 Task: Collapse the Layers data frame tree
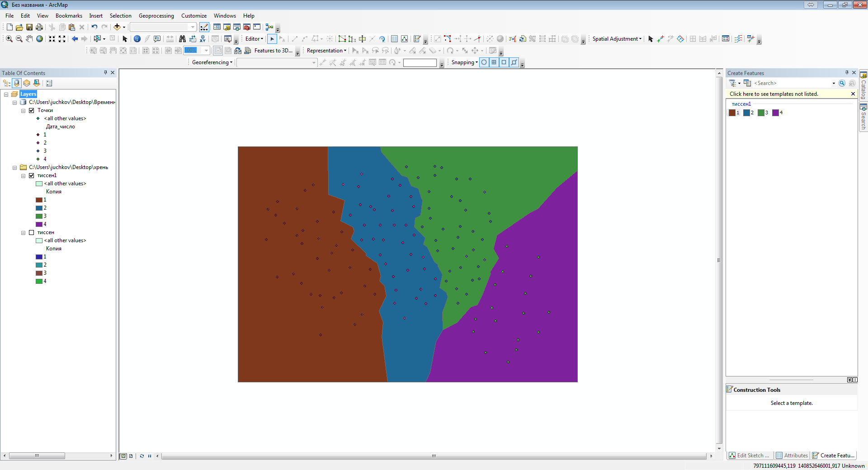[x=6, y=94]
